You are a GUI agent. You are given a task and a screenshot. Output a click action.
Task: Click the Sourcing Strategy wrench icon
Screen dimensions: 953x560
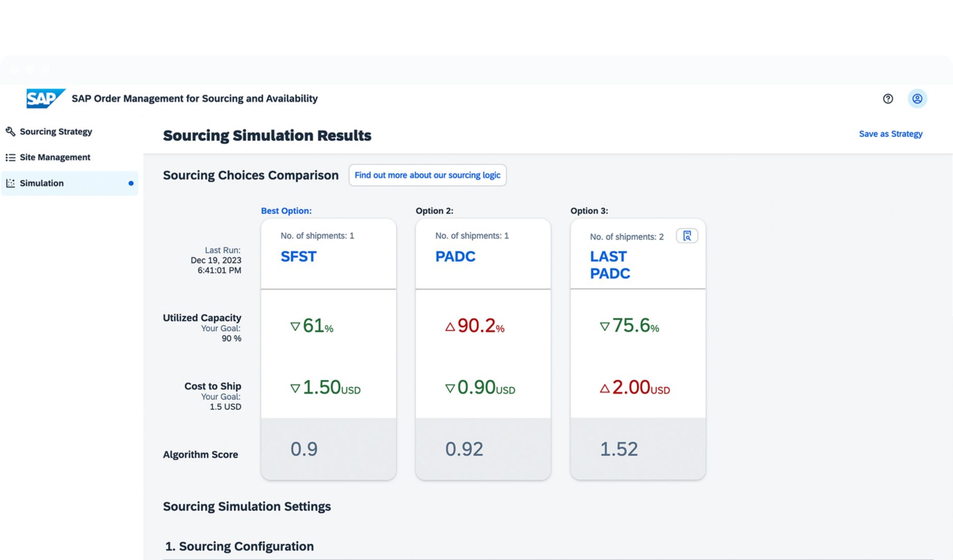click(x=10, y=132)
